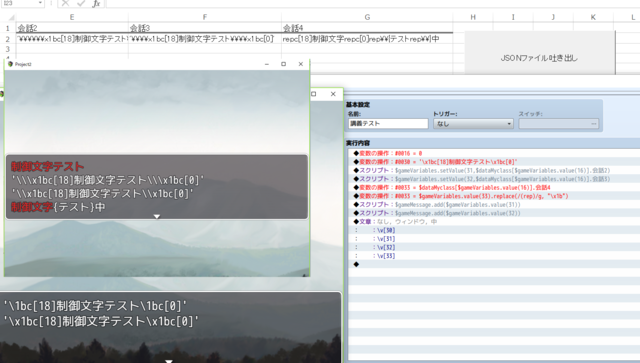Select column K header
This screenshot has width=640, height=363.
(x=593, y=17)
